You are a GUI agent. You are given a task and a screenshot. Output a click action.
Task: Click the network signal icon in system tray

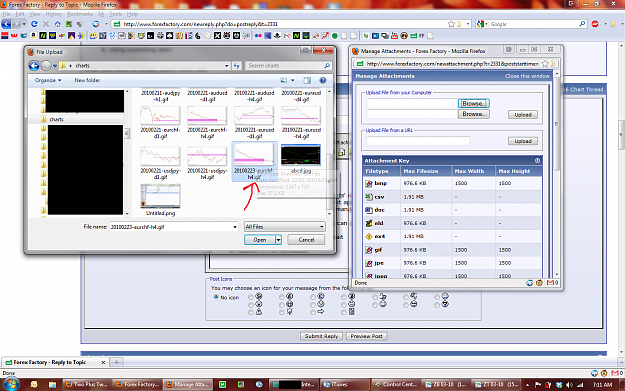pyautogui.click(x=580, y=385)
